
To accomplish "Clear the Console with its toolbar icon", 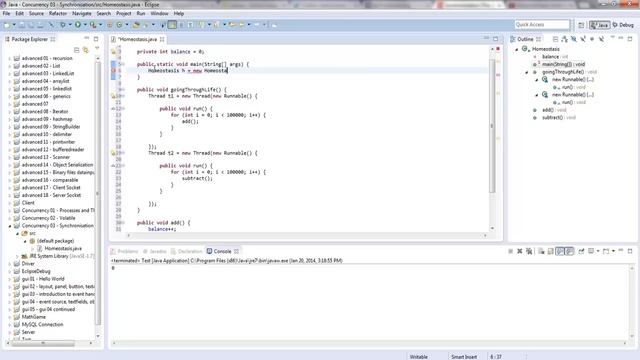I will [541, 251].
